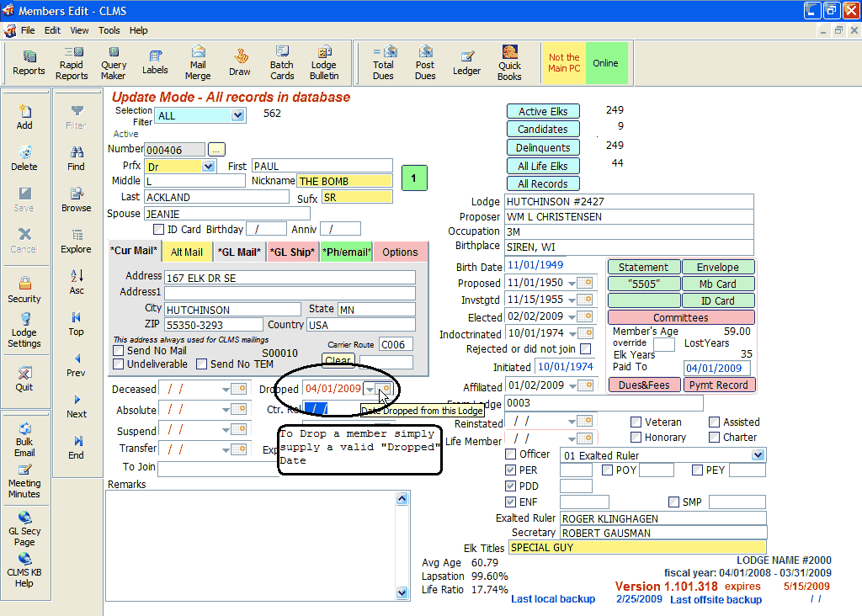Viewport: 862px width, 616px height.
Task: Open Mail Merge from toolbar
Action: [x=198, y=63]
